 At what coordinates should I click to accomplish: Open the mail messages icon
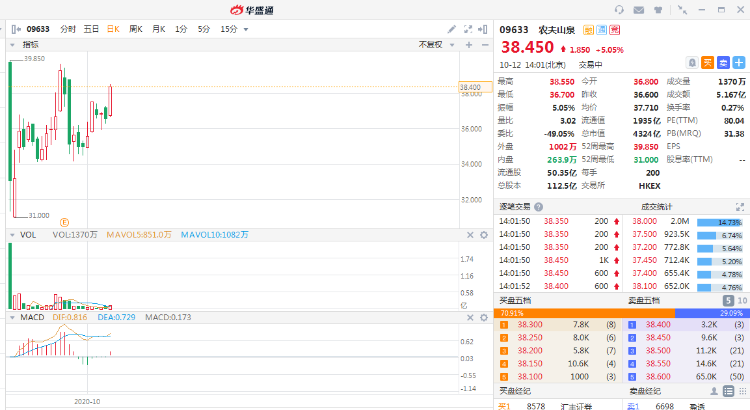(x=639, y=9)
